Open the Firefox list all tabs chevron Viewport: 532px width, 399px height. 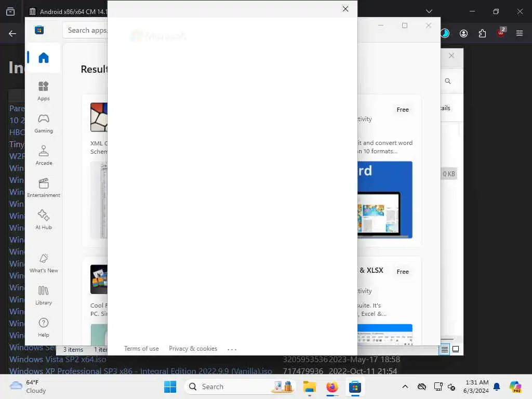[429, 11]
